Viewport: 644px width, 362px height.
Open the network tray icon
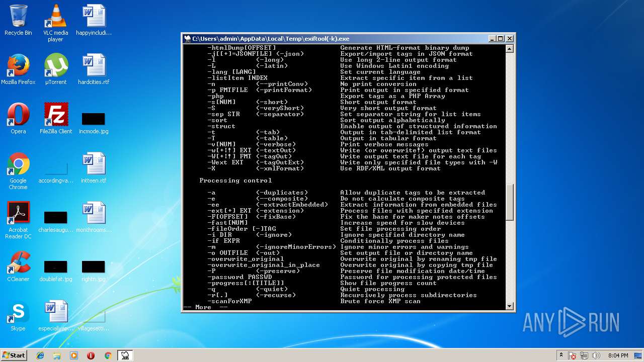(x=585, y=355)
